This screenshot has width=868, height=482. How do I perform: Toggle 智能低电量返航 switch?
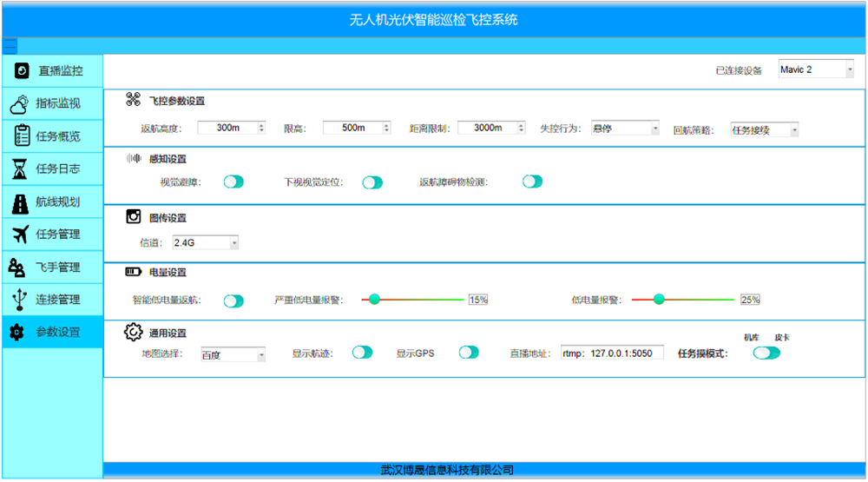coord(233,300)
